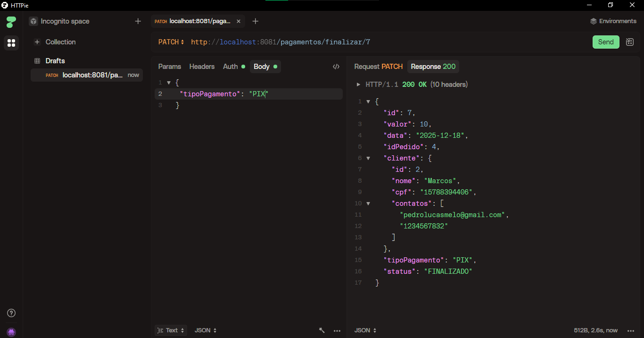Open the help question mark icon
The width and height of the screenshot is (644, 338).
[11, 313]
